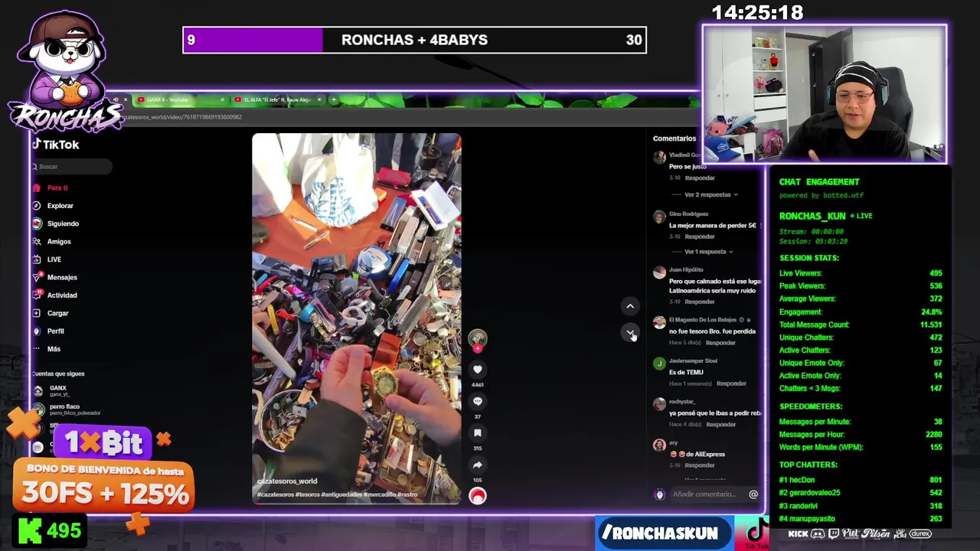
Task: Click the spinning sound disc icon
Action: (x=477, y=496)
